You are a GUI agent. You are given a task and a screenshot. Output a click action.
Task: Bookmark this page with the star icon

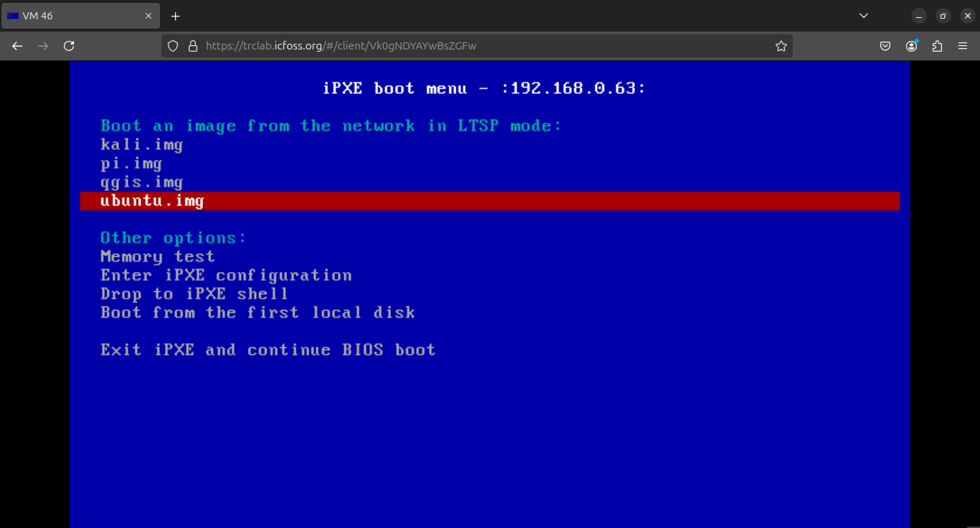[x=781, y=46]
